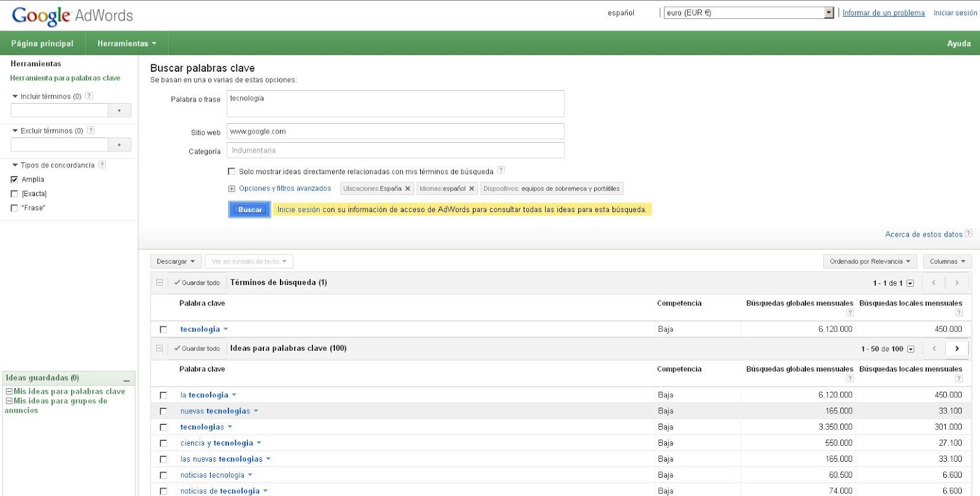Click help icon under Búsquedas globales mensuales in search terms table

[x=850, y=313]
